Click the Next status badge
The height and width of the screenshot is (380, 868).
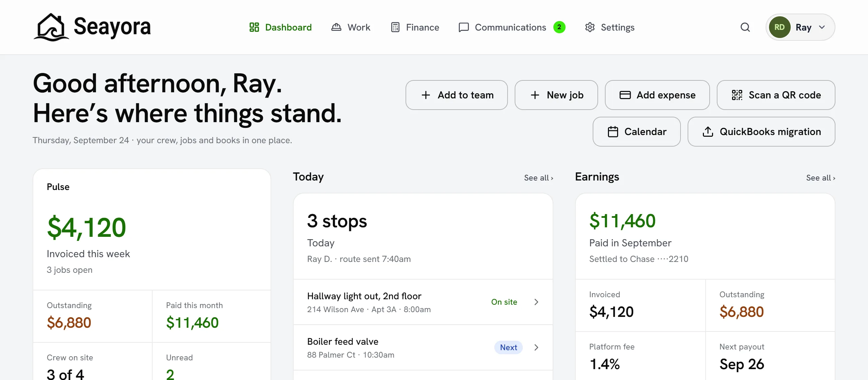(509, 347)
